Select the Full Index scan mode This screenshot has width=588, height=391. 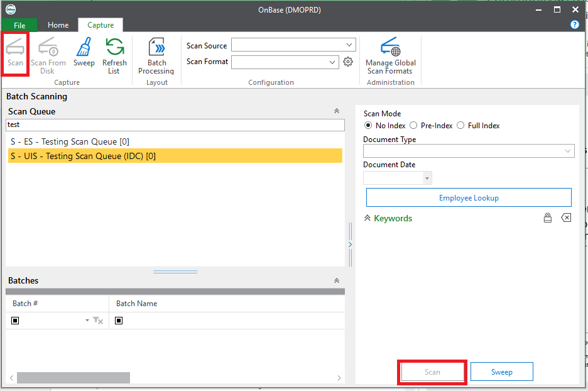460,125
